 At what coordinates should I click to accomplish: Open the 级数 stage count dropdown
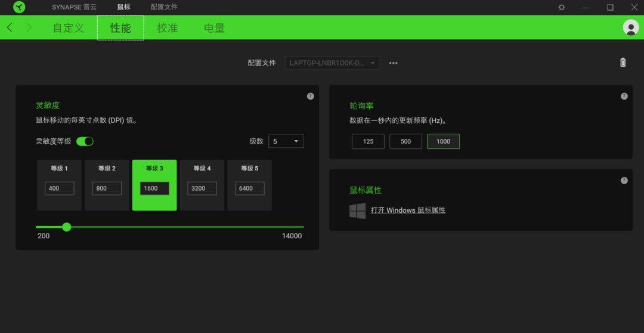point(286,142)
